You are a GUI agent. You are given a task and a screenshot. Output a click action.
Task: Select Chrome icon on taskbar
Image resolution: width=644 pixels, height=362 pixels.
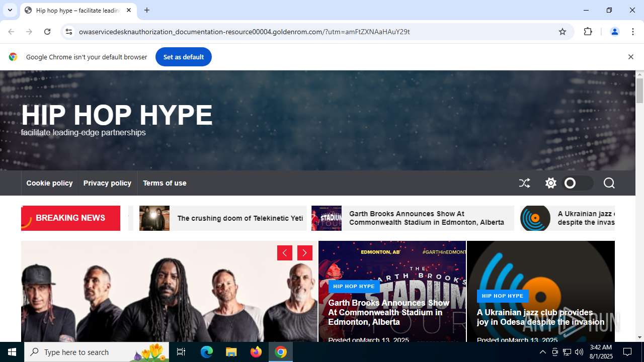tap(281, 352)
